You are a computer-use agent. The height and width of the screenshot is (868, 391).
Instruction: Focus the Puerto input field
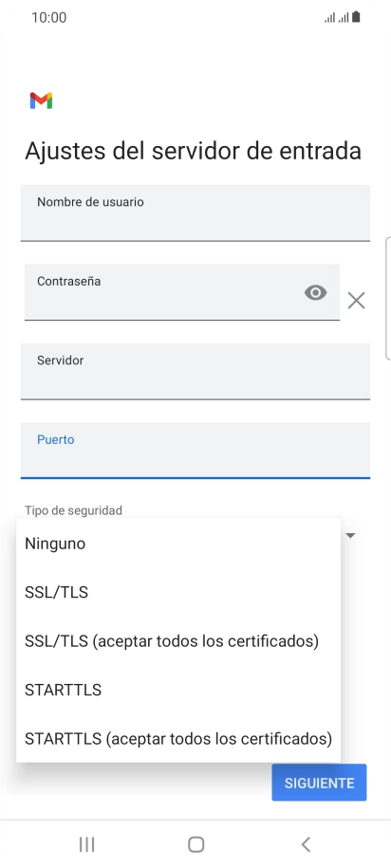pos(195,451)
